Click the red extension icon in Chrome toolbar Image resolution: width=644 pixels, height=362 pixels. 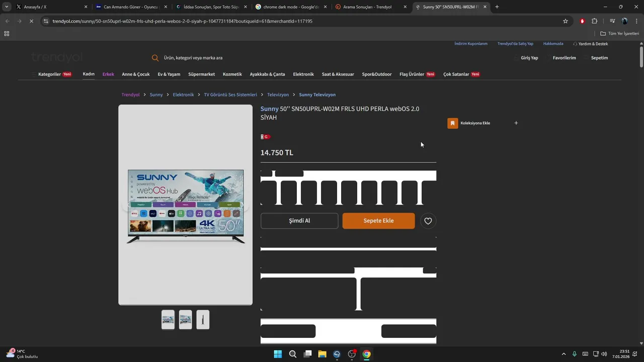582,21
